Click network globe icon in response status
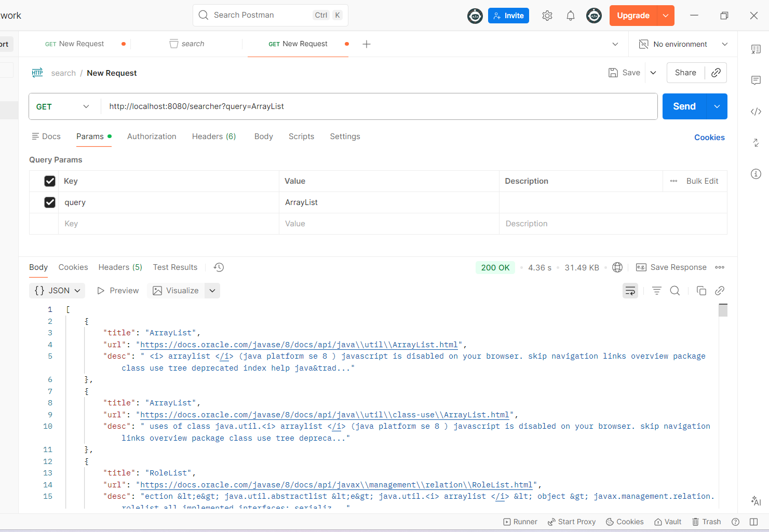This screenshot has height=532, width=769. point(617,267)
